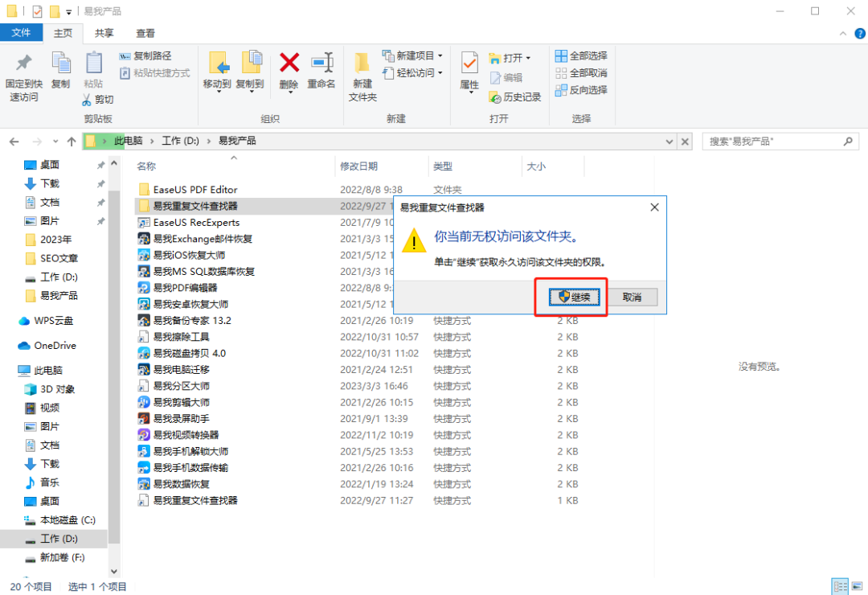This screenshot has width=868, height=595.
Task: Click the Up one level arrow
Action: (x=72, y=142)
